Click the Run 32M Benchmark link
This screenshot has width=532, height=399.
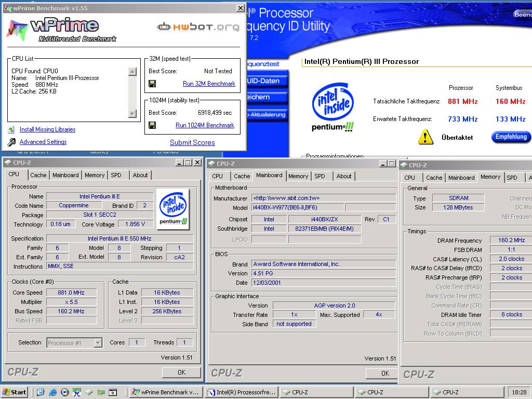pyautogui.click(x=209, y=84)
